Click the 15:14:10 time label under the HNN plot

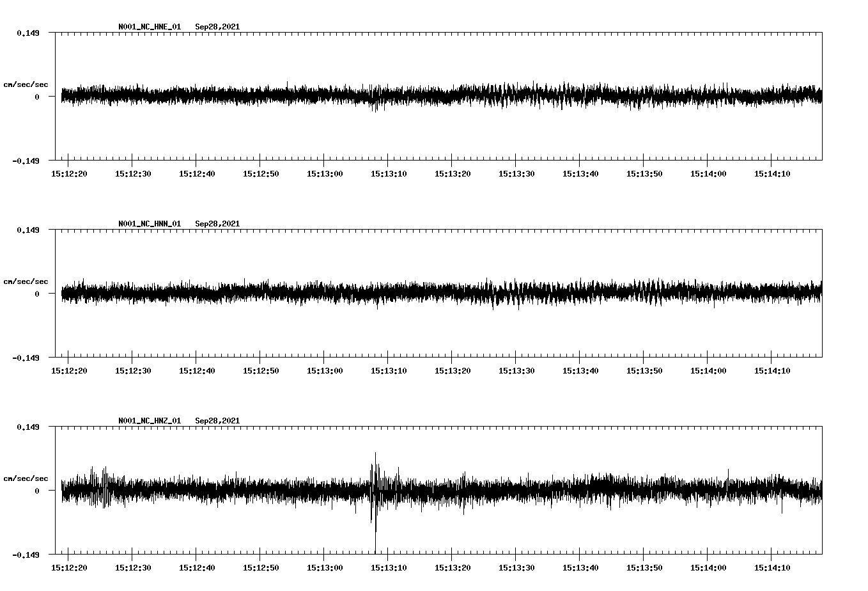772,370
